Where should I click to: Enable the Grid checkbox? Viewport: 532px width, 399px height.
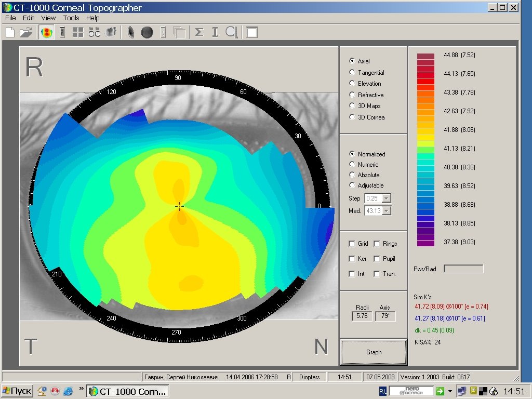tap(352, 244)
